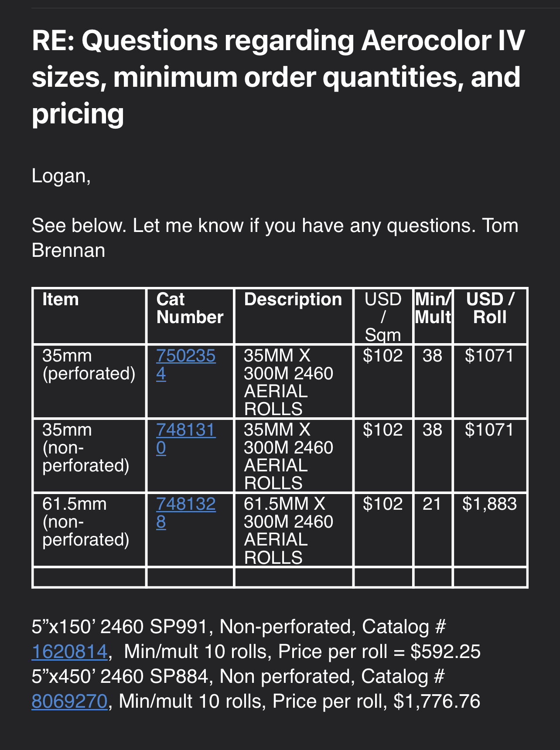The height and width of the screenshot is (750, 560).
Task: Open catalog link 8069270
Action: click(x=69, y=702)
